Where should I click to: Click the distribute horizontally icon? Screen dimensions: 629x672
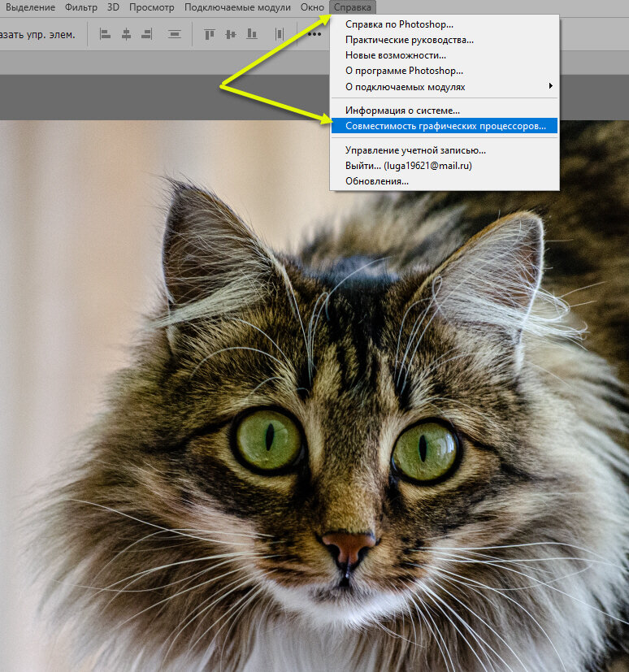(x=280, y=34)
